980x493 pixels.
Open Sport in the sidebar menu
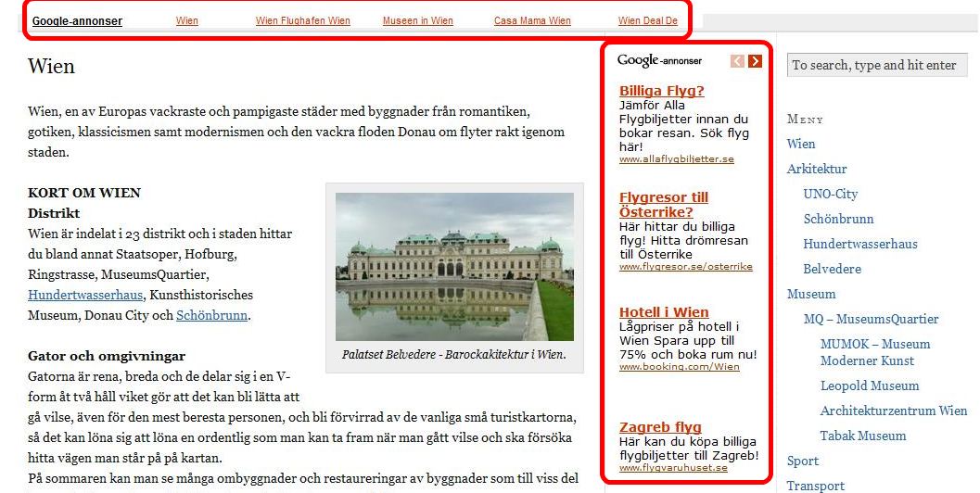tap(803, 461)
